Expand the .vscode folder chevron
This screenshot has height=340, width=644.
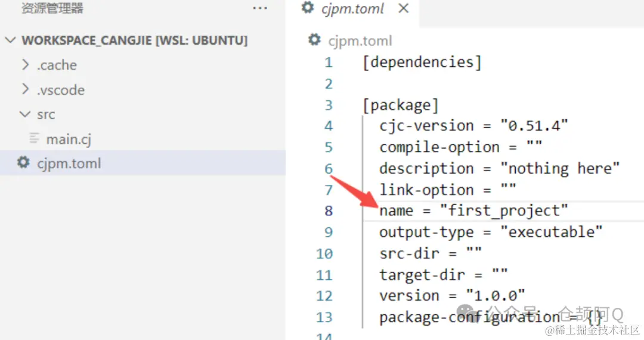tap(26, 89)
